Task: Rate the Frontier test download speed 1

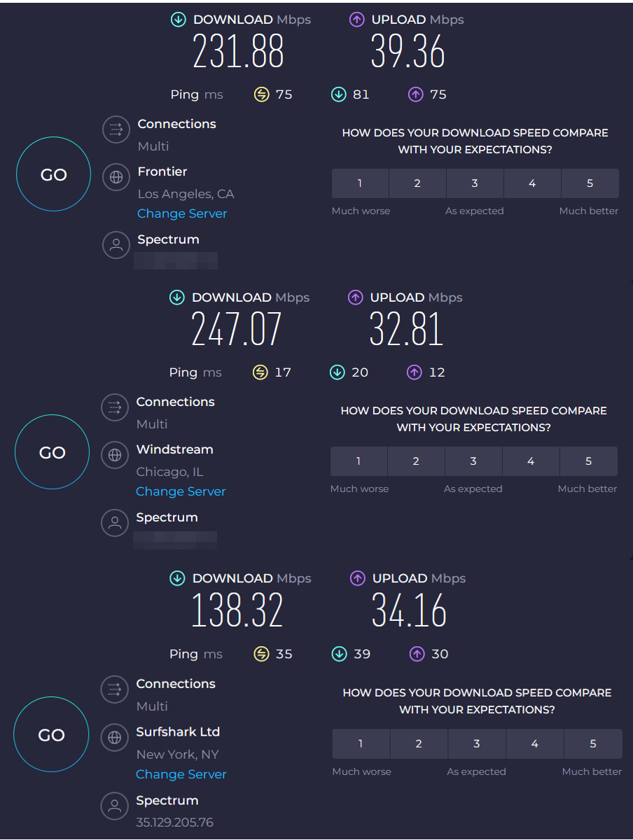Action: tap(360, 183)
